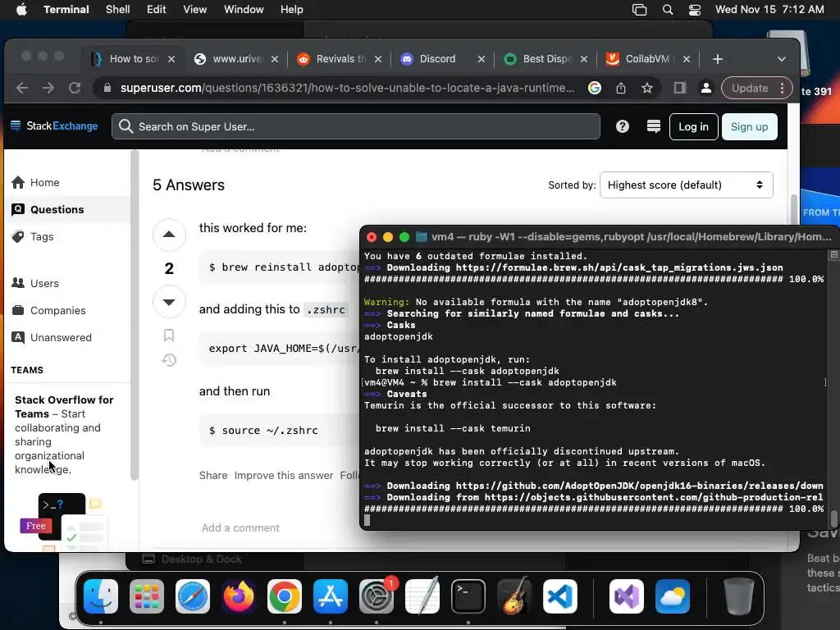This screenshot has height=630, width=840.
Task: Switch to the Discord tab
Action: 437,59
